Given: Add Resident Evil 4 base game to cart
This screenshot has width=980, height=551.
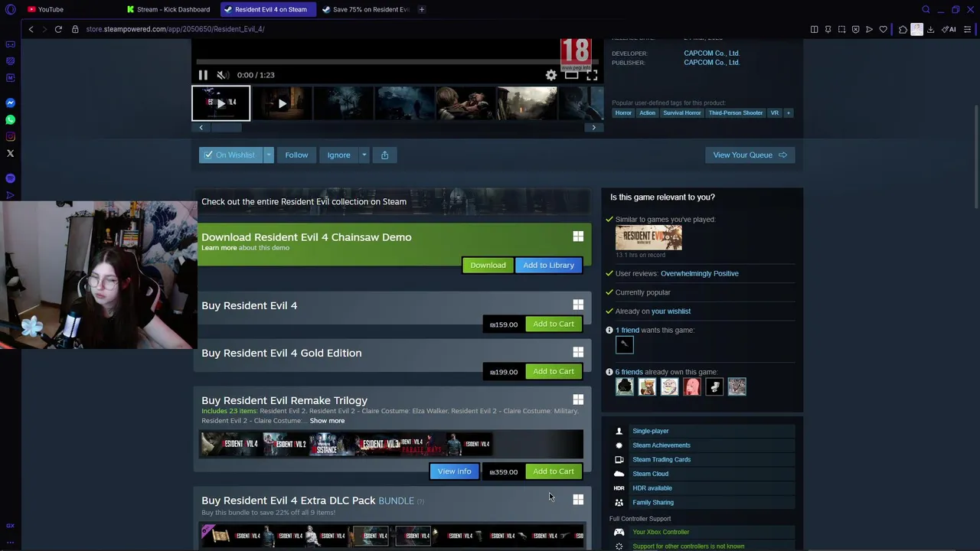Looking at the screenshot, I should (x=554, y=324).
